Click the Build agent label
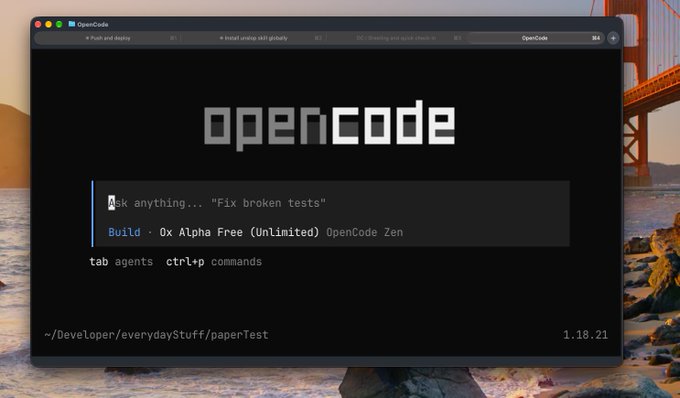The image size is (680, 398). point(124,232)
